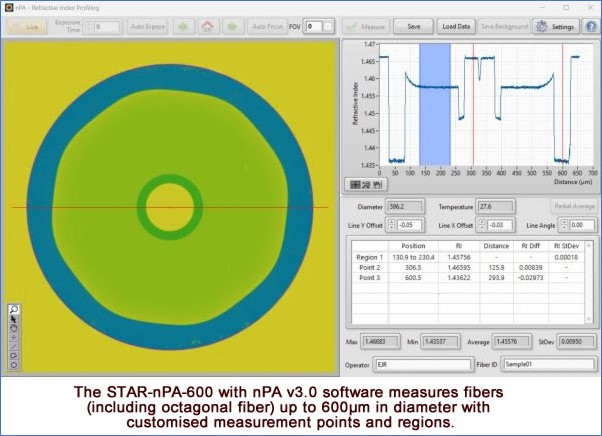This screenshot has height=436, width=602.
Task: Click the Save Background button
Action: pyautogui.click(x=504, y=26)
